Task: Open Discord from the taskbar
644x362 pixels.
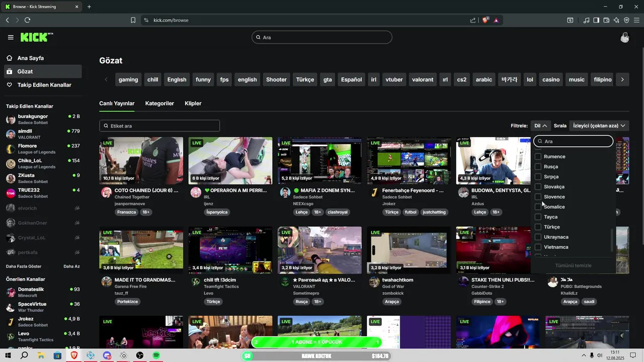Action: point(107,355)
